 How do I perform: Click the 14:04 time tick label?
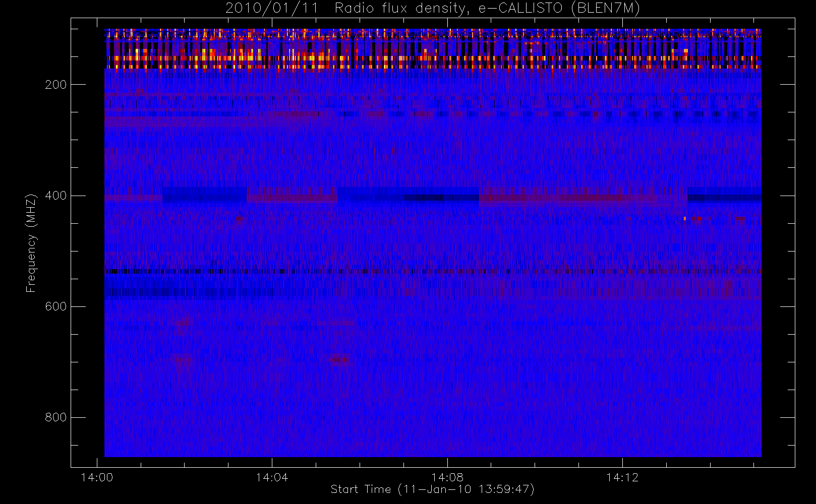[x=272, y=477]
